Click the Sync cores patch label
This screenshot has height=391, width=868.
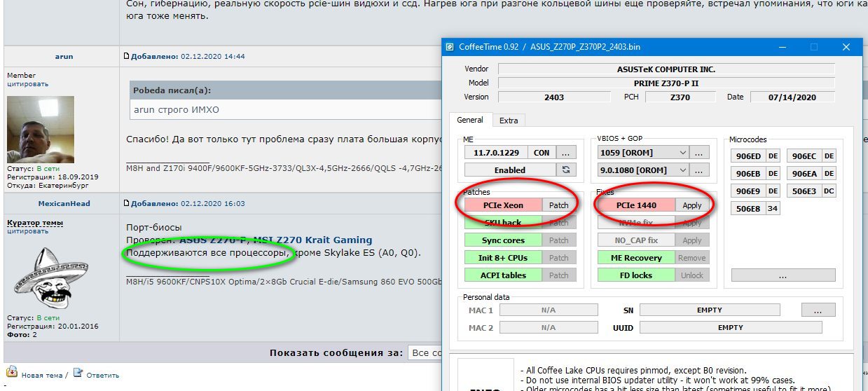(504, 240)
